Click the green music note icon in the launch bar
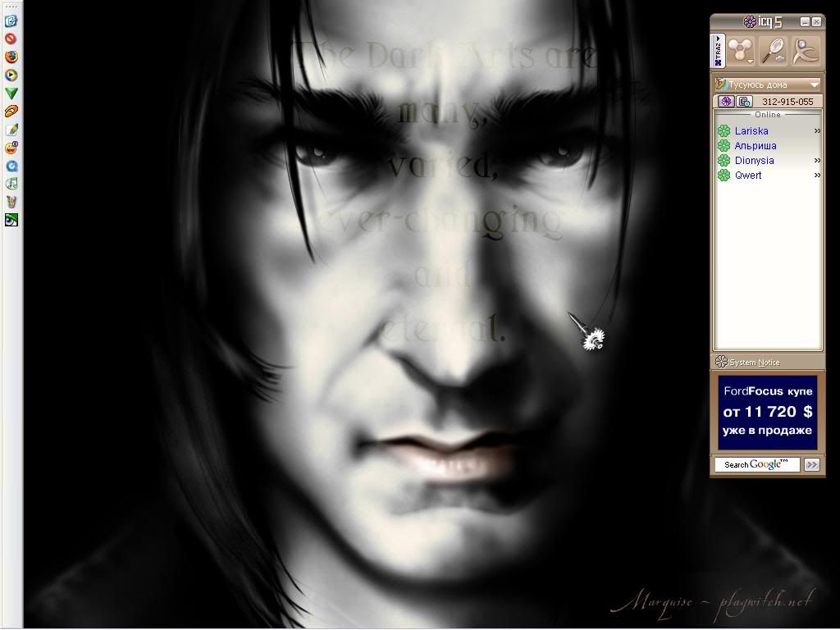This screenshot has height=630, width=840. pyautogui.click(x=11, y=184)
